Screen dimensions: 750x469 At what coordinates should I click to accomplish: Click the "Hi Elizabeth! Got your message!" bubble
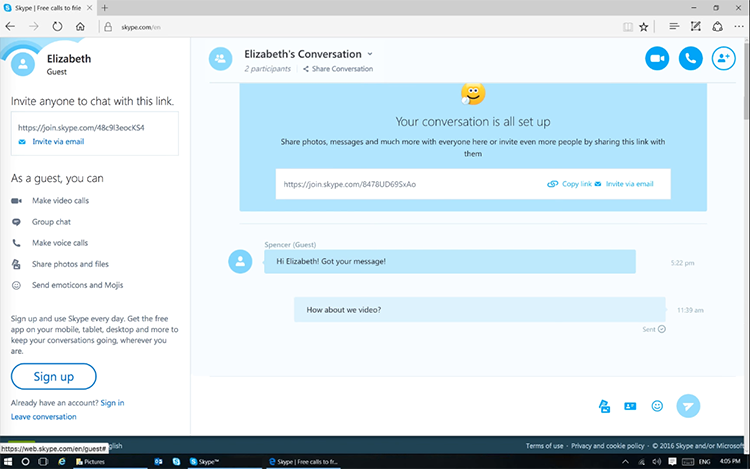(450, 262)
